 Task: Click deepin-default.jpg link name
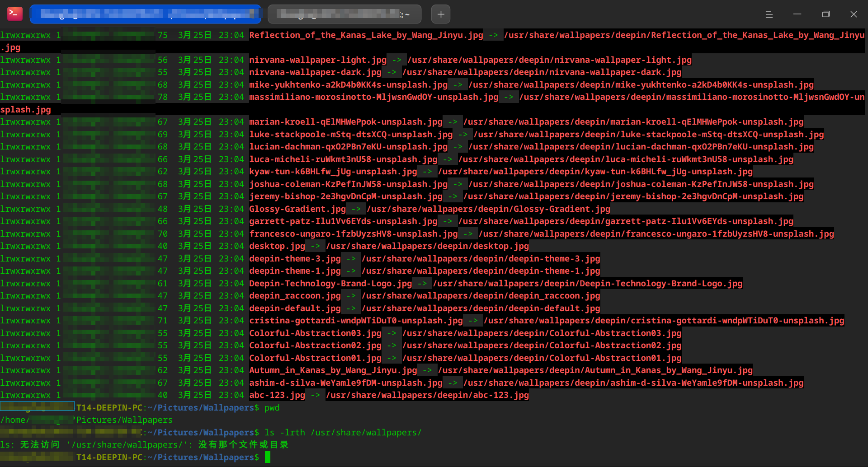295,308
